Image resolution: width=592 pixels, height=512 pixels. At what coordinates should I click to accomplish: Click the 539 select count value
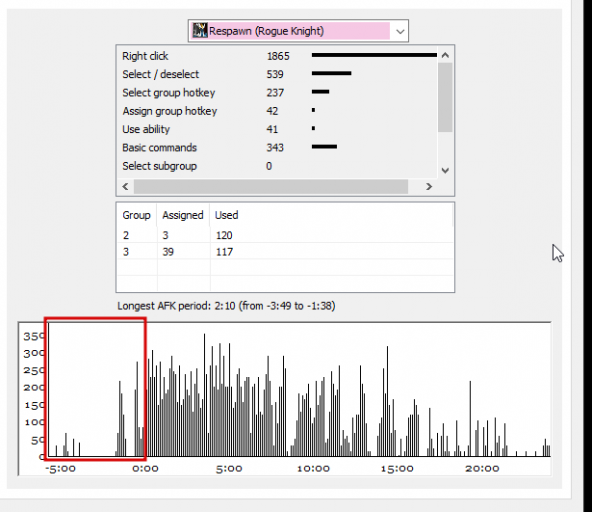275,74
